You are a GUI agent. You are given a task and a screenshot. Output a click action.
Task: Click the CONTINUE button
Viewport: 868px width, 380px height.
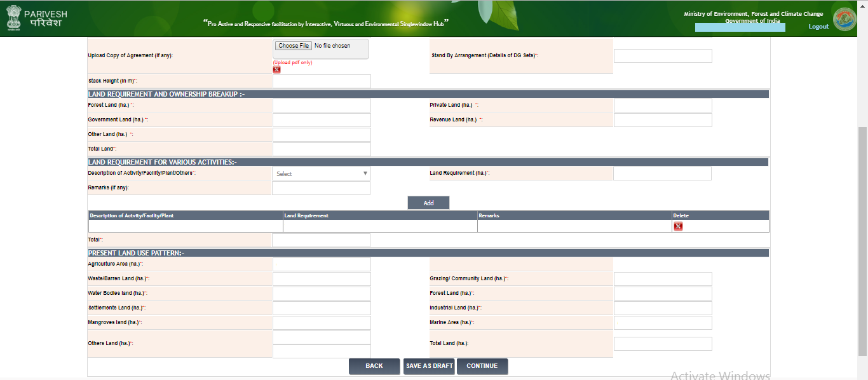click(x=482, y=366)
